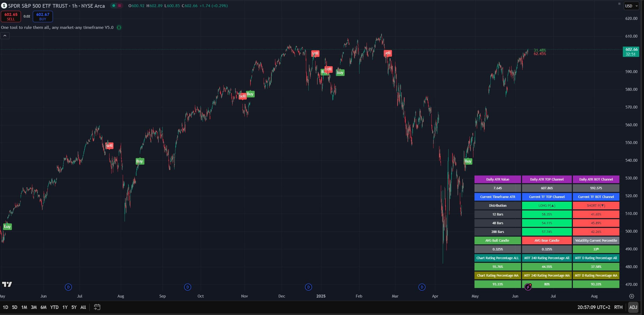This screenshot has width=644, height=315.
Task: Click the red 602.65 SELL button
Action: tap(11, 16)
